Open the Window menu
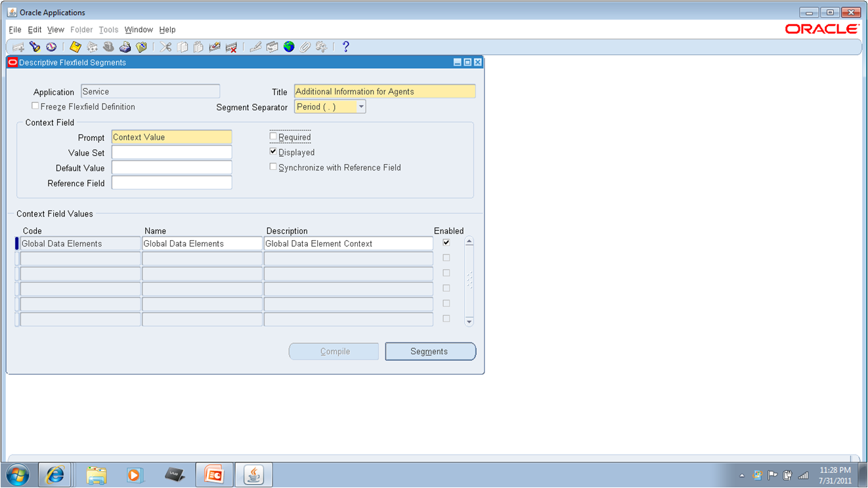Viewport: 868px width, 488px height. click(139, 30)
